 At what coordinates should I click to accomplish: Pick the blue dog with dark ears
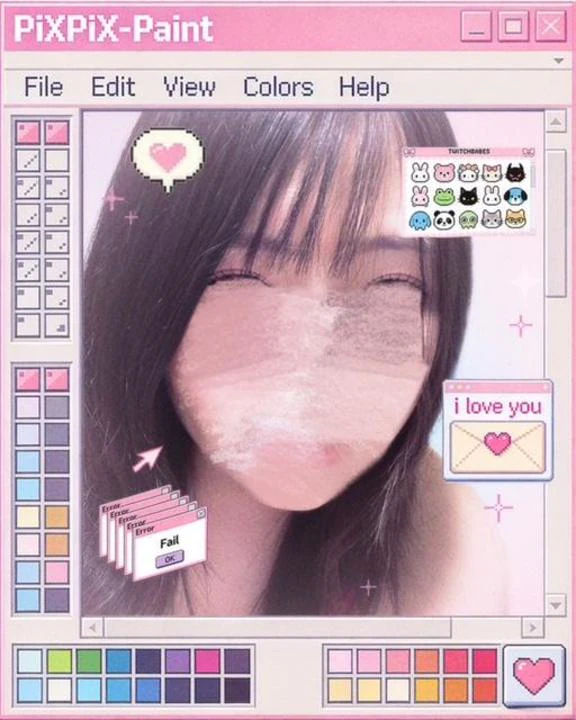515,197
